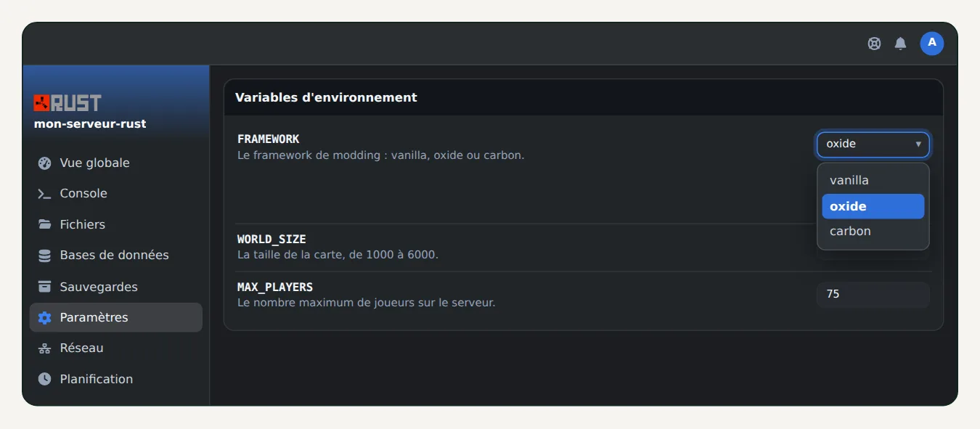The width and height of the screenshot is (980, 429).
Task: Click the MAX_PLAYERS variable label
Action: (275, 287)
